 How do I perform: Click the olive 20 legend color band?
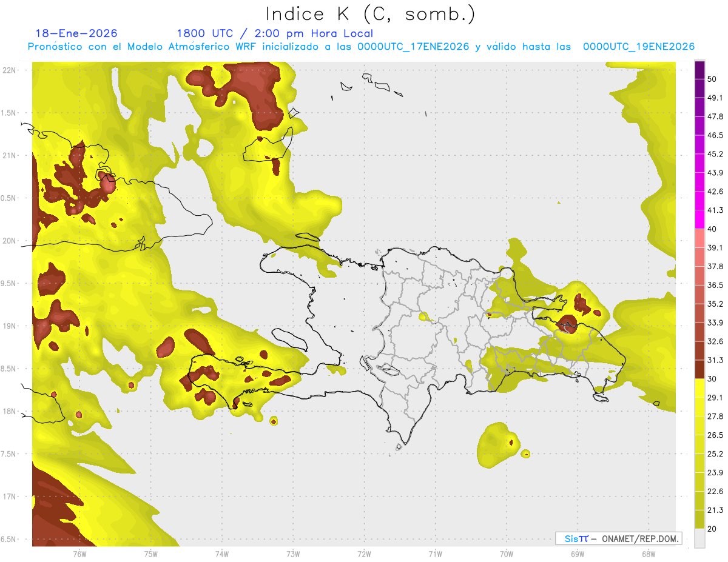click(699, 519)
